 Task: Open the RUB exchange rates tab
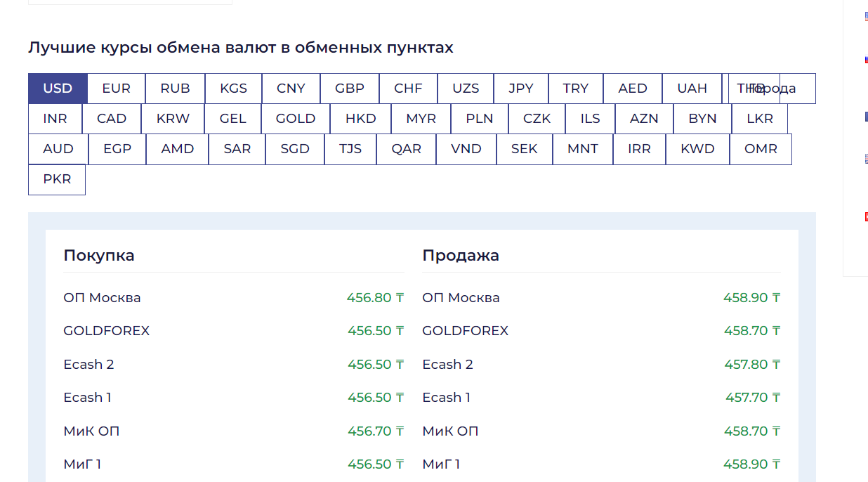(175, 89)
